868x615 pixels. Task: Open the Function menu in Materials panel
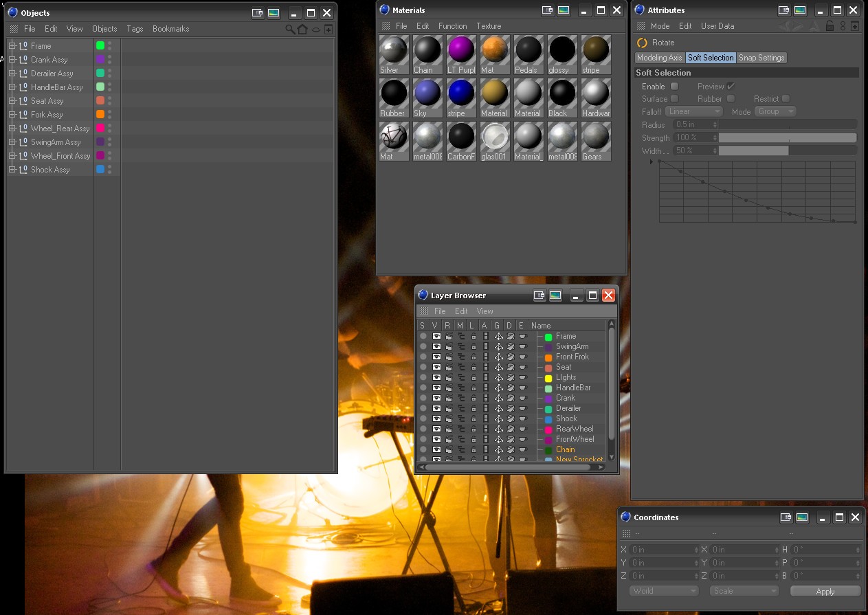(452, 26)
